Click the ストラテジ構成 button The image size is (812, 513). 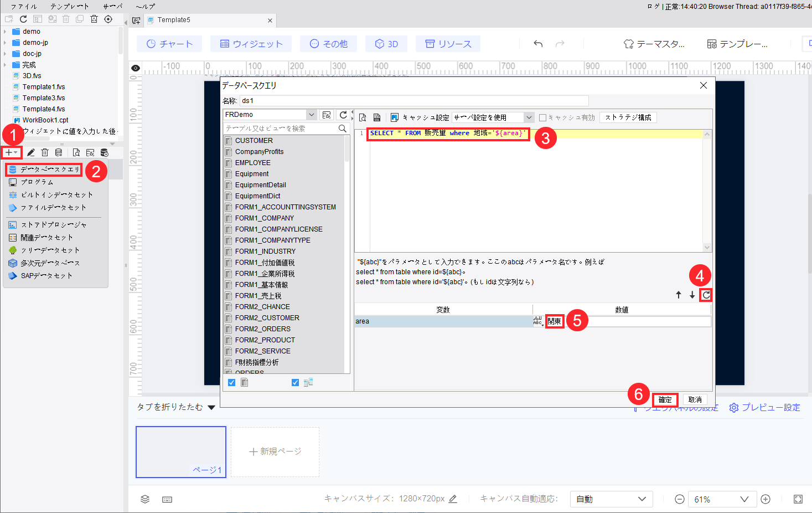tap(628, 117)
